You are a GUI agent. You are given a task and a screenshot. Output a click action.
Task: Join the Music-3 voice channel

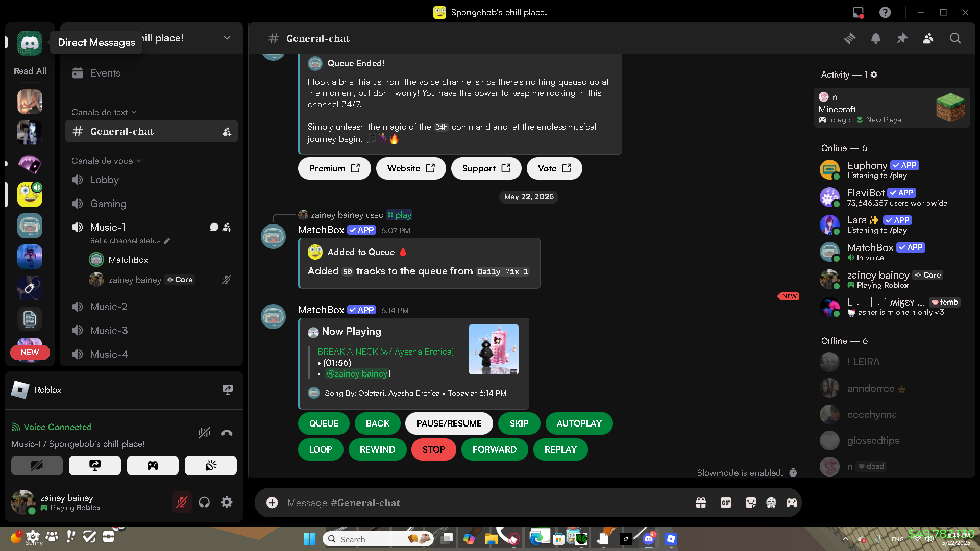pyautogui.click(x=152, y=331)
